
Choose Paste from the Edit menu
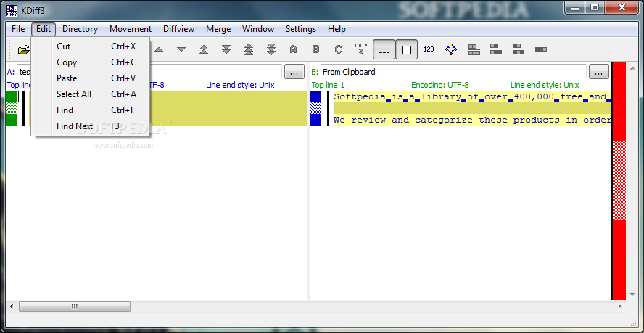pos(91,78)
